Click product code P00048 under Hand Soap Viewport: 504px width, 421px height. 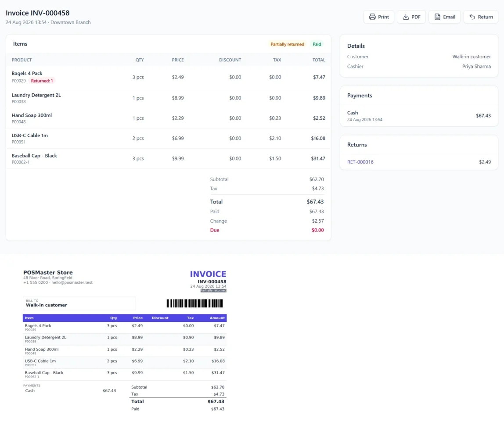pos(18,122)
